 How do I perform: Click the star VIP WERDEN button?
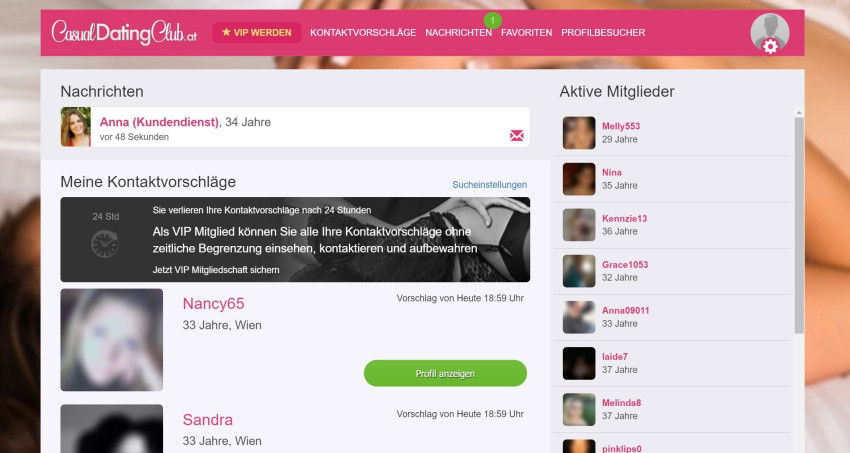(x=256, y=32)
